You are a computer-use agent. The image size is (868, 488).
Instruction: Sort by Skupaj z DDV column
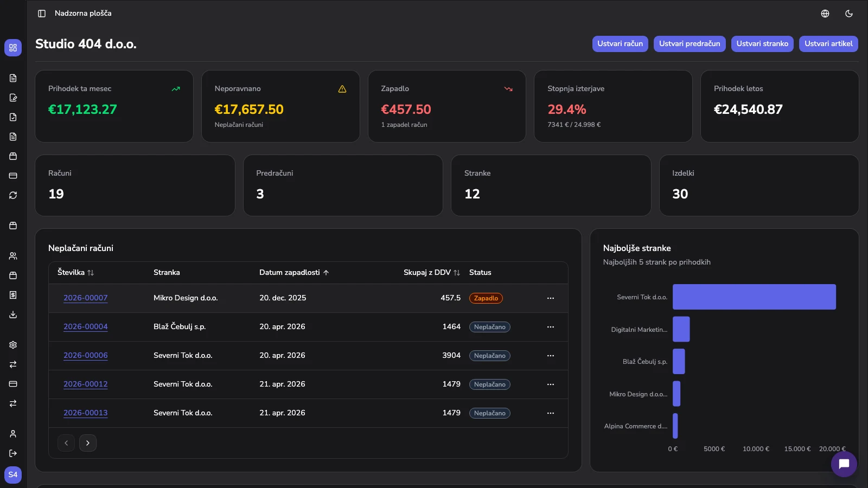click(432, 272)
